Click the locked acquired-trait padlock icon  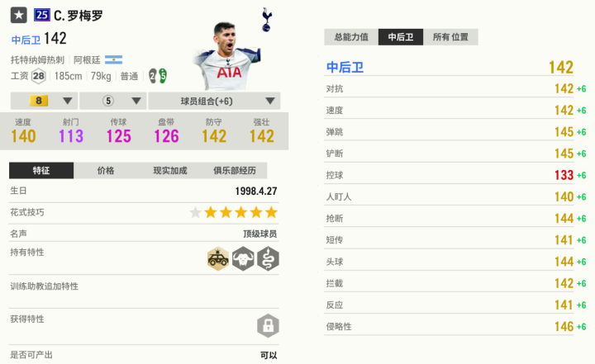pos(267,324)
